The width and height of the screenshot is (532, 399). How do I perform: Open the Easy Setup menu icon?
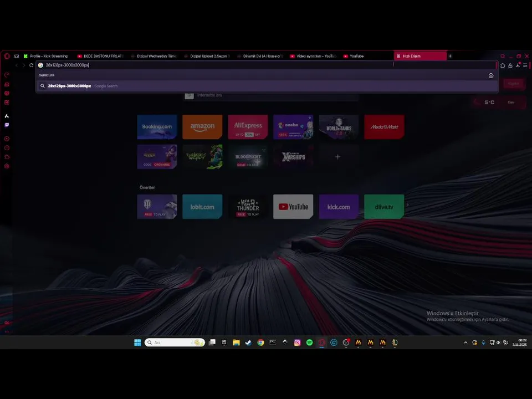(525, 65)
